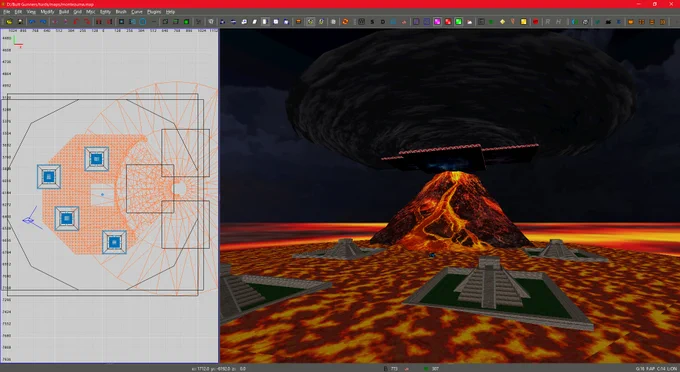Click the teal circle icon in the toolbar
Screen dimensions: 680x372
pyautogui.click(x=143, y=21)
